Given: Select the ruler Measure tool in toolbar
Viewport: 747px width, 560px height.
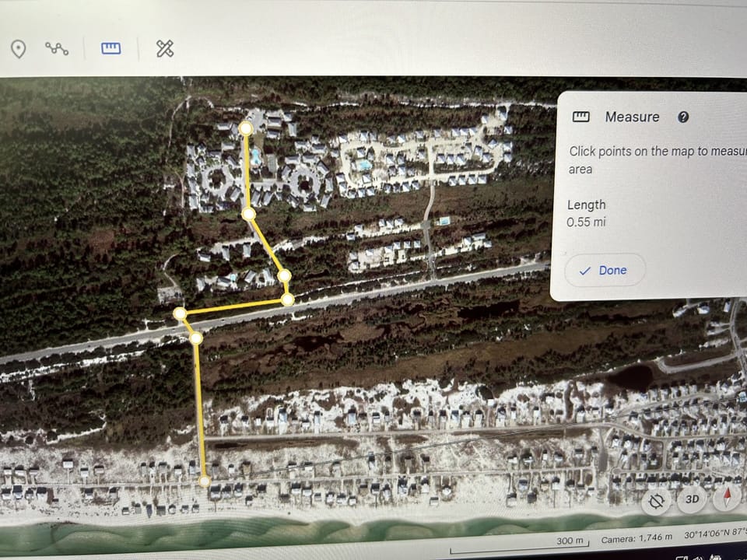Looking at the screenshot, I should click(110, 47).
